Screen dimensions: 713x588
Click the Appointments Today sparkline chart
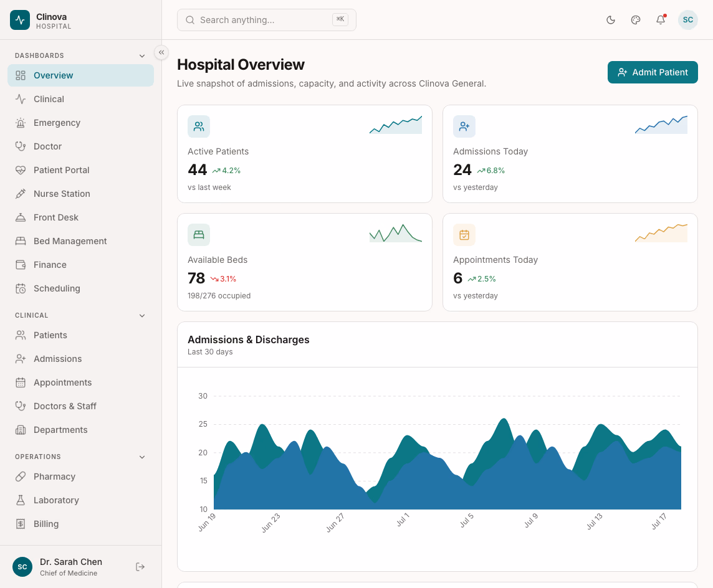tap(661, 233)
